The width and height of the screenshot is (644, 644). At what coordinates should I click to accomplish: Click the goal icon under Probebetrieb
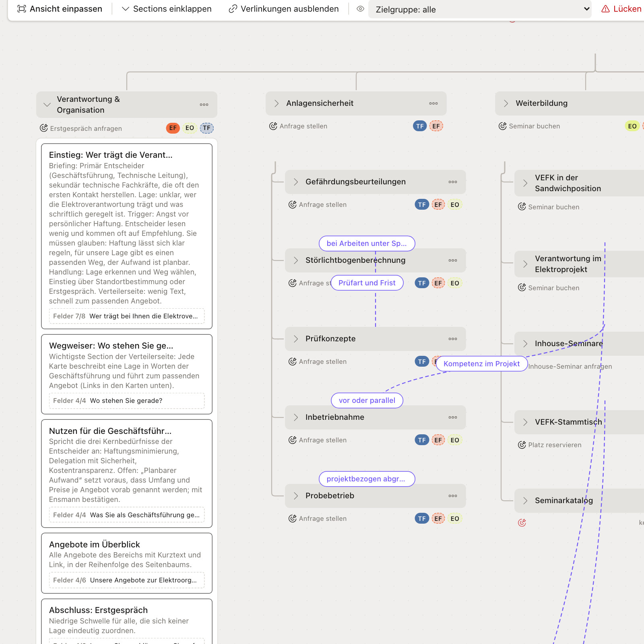pyautogui.click(x=293, y=518)
